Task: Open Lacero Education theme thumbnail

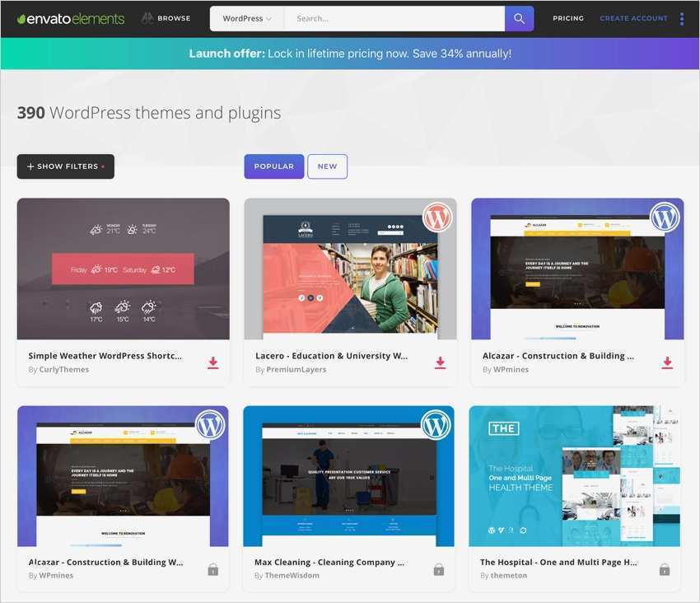Action: (x=351, y=269)
